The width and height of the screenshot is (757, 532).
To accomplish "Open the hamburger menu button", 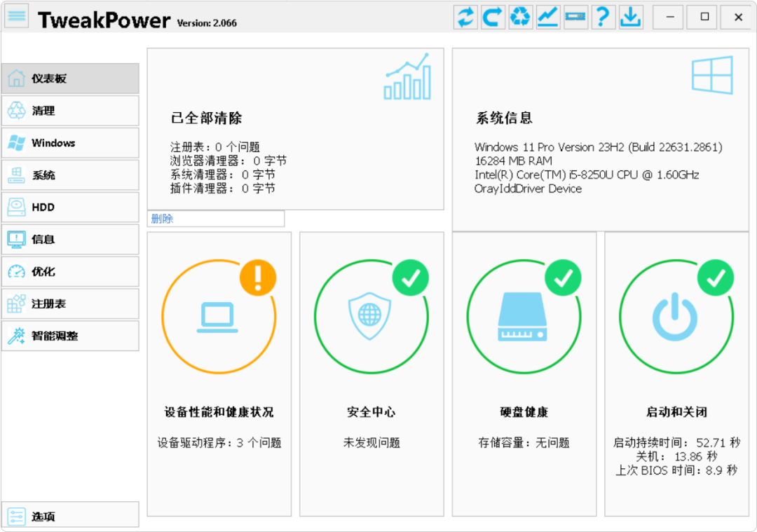I will [17, 16].
